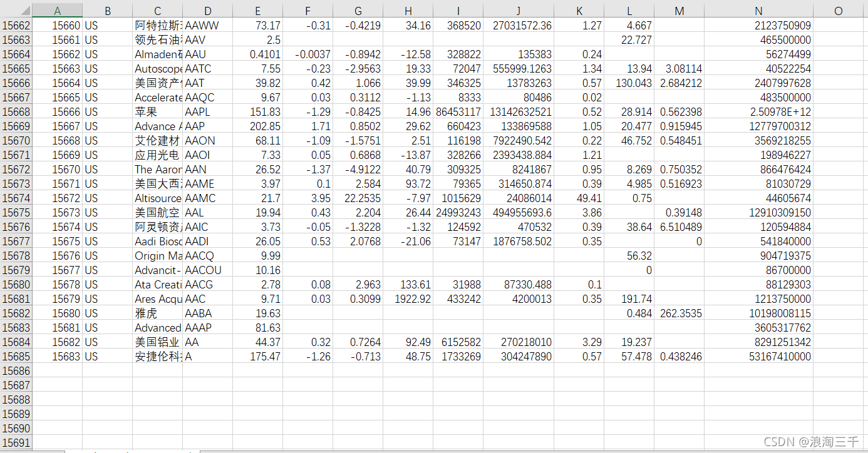The height and width of the screenshot is (453, 868).
Task: Click the 6.510489 value cell
Action: click(679, 227)
